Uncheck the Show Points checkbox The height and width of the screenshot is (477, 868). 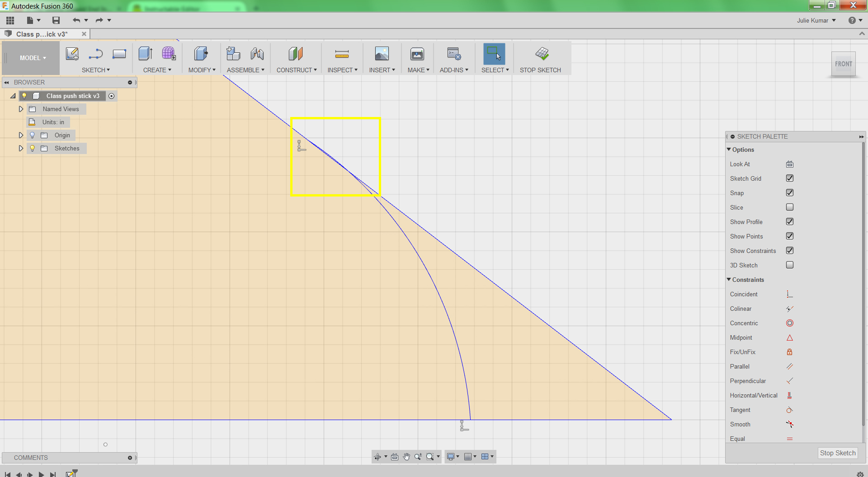[790, 236]
